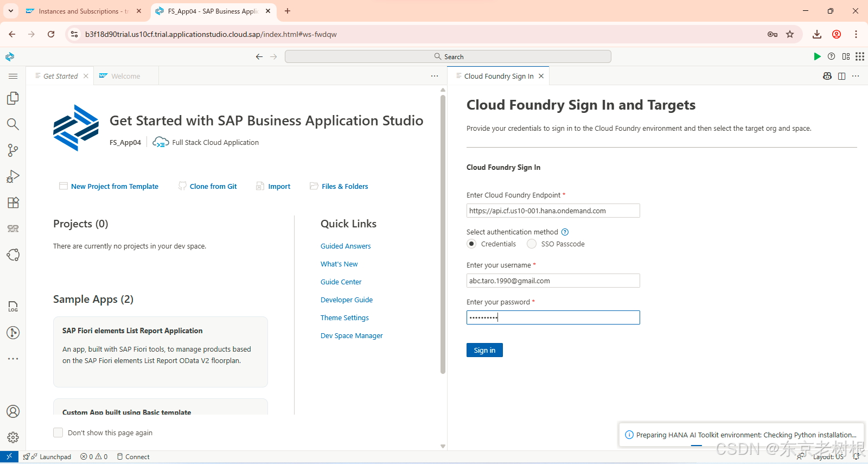868x464 pixels.
Task: Open the saved passwords key icon
Action: (773, 34)
